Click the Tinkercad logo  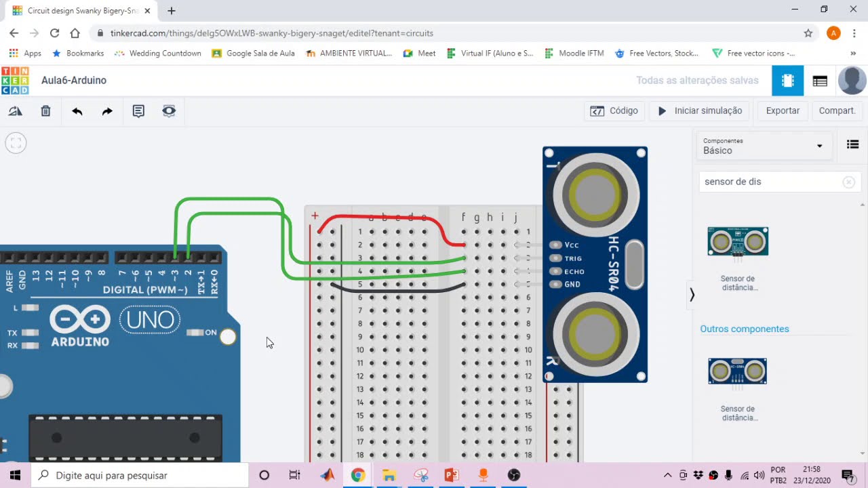point(15,81)
